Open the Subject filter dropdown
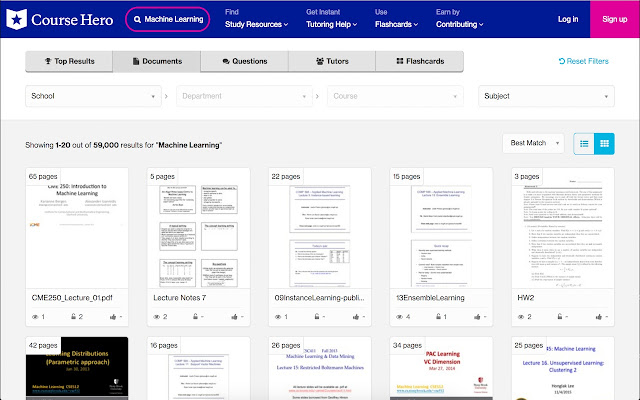640x400 pixels. [546, 96]
